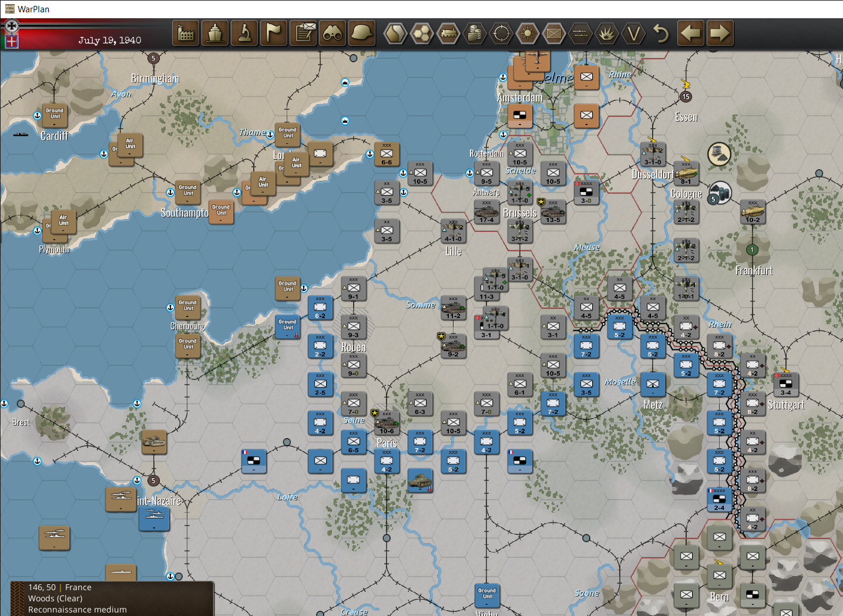Toggle the single hexagon map overlay
843x616 pixels.
(x=395, y=33)
